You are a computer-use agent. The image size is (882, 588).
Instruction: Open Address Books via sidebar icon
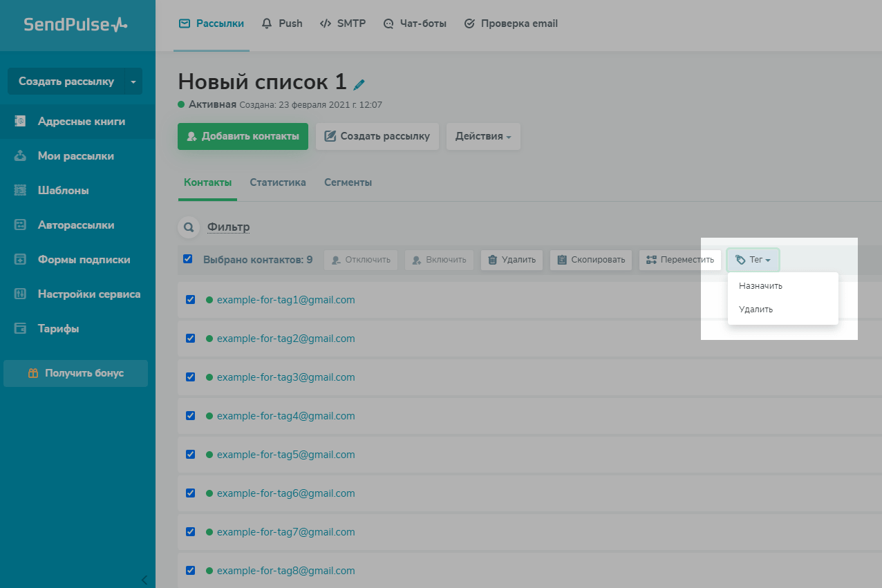pos(21,122)
